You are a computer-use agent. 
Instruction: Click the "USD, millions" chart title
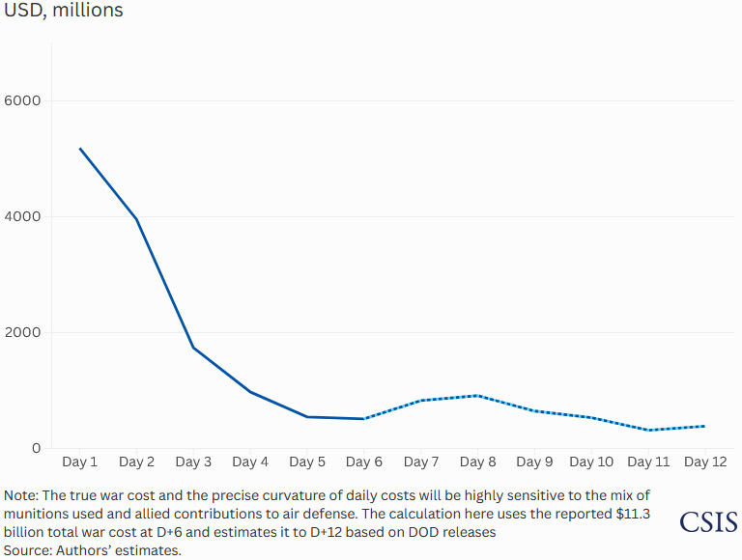coord(63,12)
